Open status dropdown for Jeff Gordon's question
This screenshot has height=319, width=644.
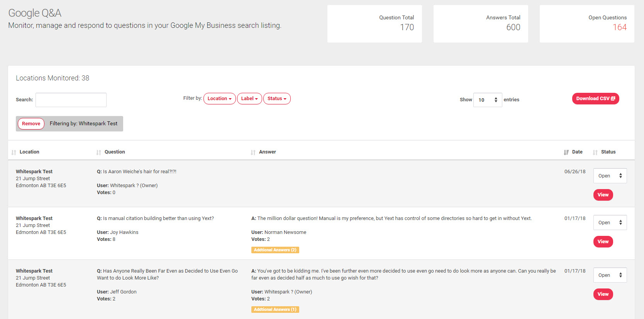tap(610, 275)
